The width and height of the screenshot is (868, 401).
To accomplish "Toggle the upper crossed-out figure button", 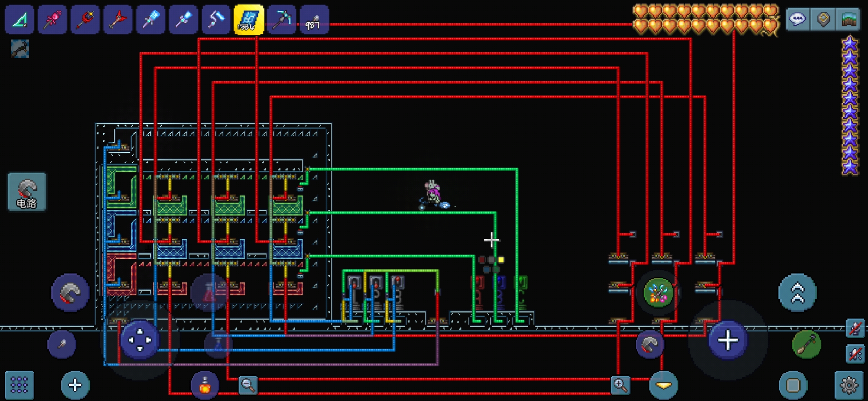I will [855, 328].
